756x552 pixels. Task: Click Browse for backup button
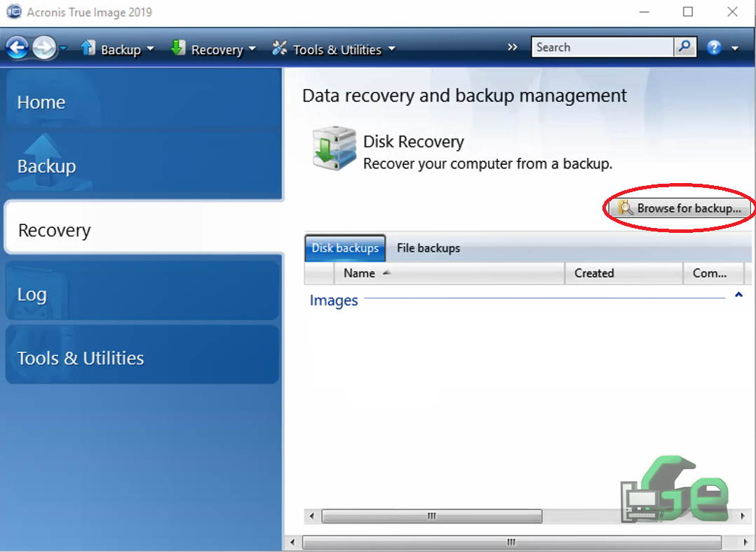680,208
